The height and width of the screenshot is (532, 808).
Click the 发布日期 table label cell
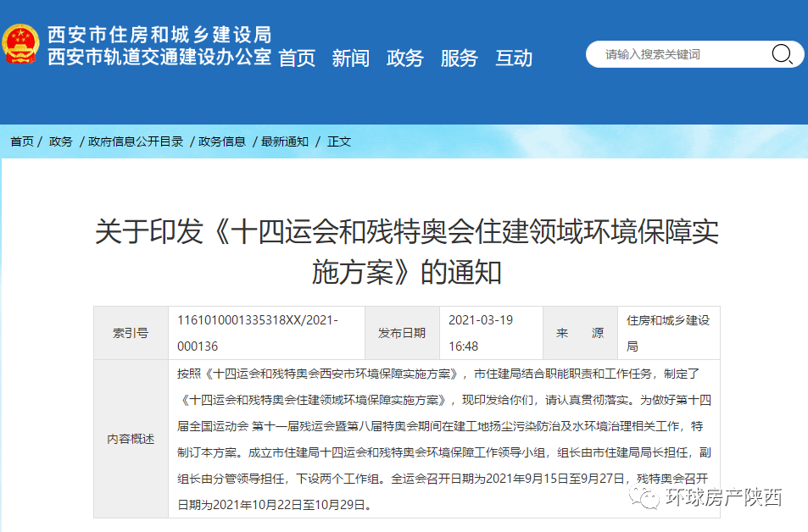[x=402, y=333]
